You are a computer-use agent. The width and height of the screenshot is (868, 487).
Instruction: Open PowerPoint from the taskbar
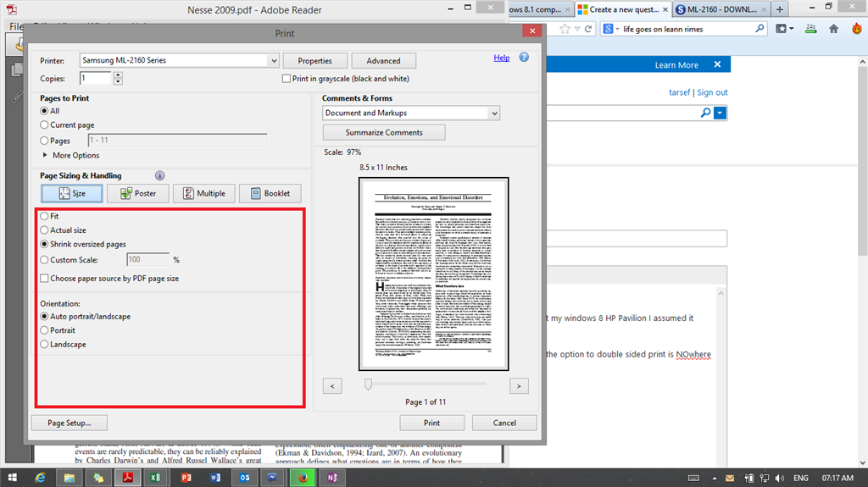[x=186, y=478]
